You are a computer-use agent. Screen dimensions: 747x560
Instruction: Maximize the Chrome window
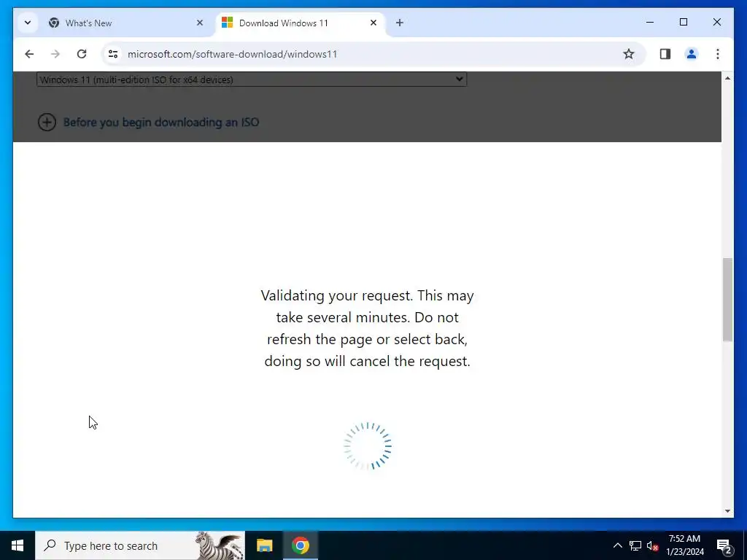pyautogui.click(x=683, y=22)
